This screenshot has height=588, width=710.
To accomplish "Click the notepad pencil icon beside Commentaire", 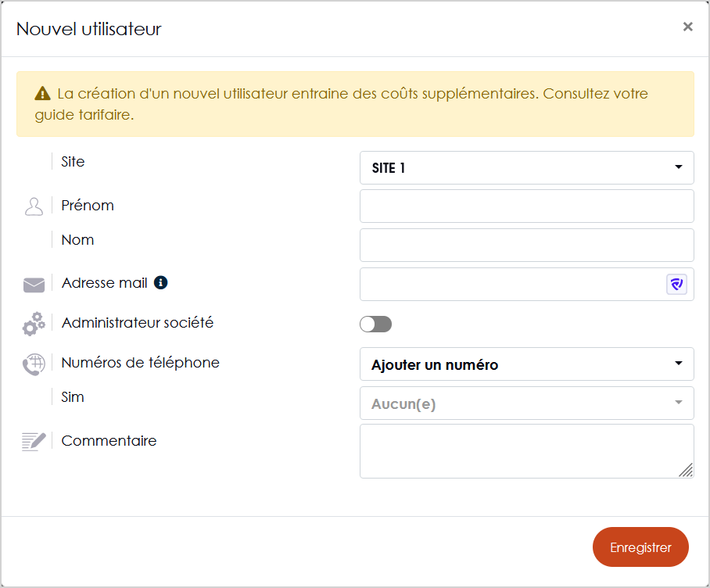I will [34, 442].
